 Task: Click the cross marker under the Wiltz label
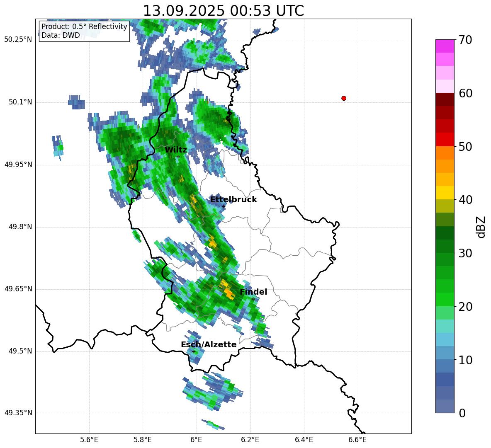click(178, 157)
